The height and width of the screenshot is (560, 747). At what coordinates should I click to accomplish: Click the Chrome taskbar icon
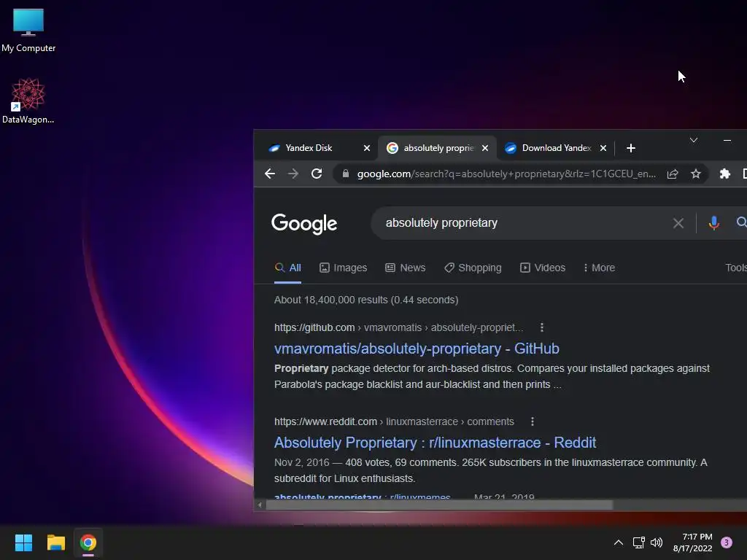tap(88, 542)
